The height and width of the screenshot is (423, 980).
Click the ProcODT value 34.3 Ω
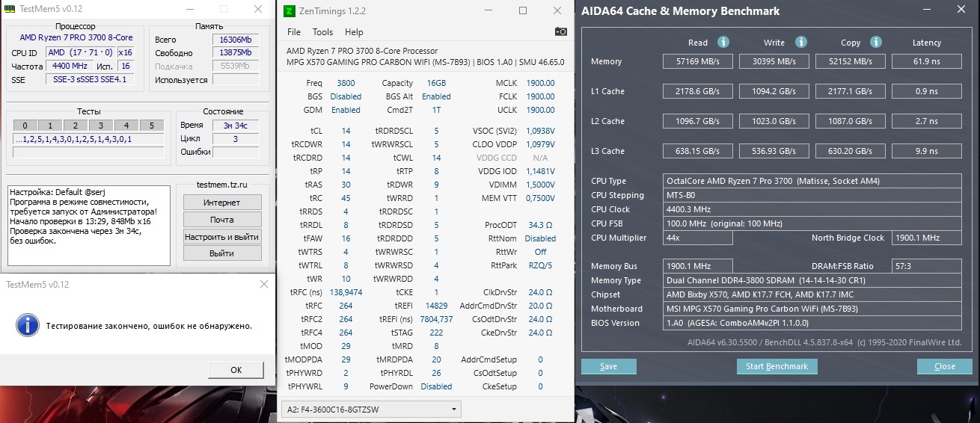[x=539, y=225]
